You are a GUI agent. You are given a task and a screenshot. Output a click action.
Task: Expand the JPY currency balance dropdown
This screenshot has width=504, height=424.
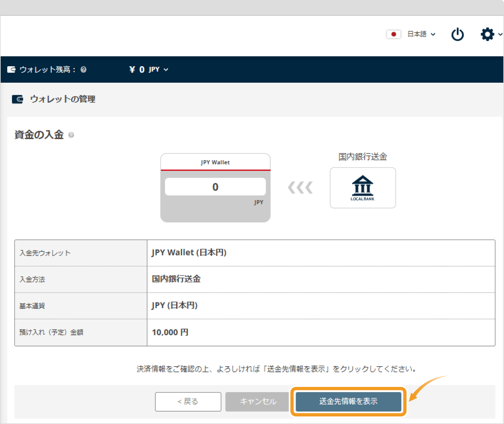(x=158, y=70)
